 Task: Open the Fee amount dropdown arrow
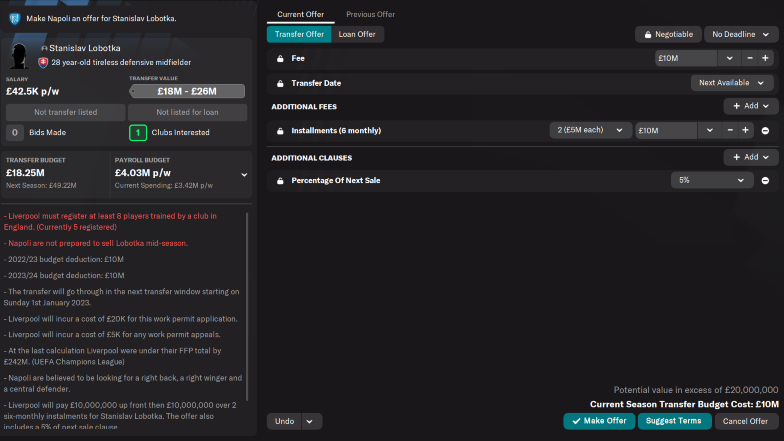click(730, 58)
